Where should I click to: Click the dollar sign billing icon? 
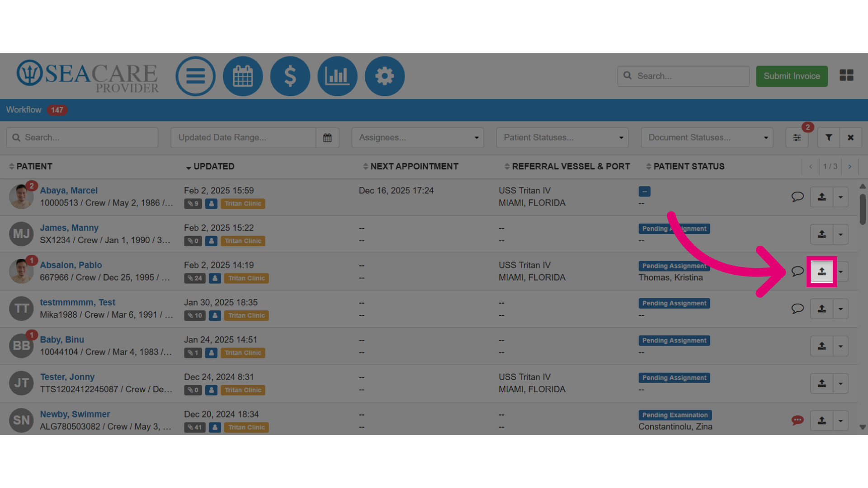[290, 76]
